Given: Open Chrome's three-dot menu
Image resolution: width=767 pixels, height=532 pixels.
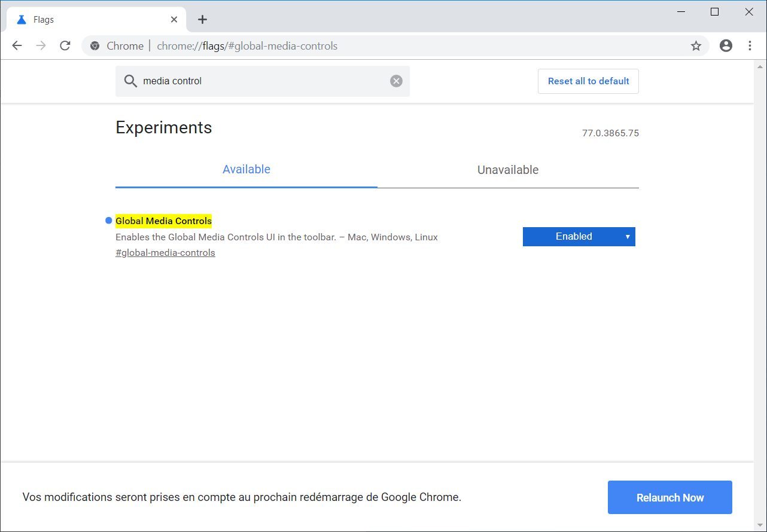Looking at the screenshot, I should pos(750,45).
